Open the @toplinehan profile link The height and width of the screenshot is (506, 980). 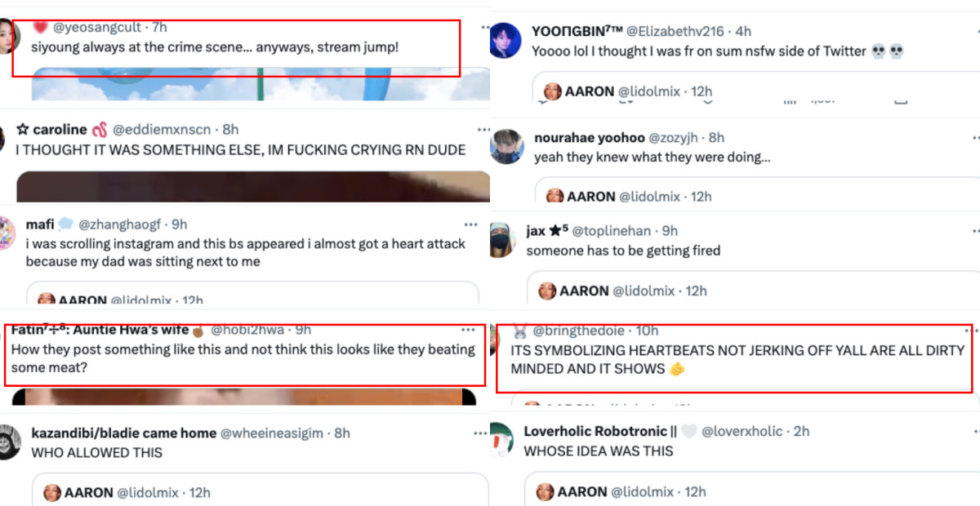click(x=612, y=231)
